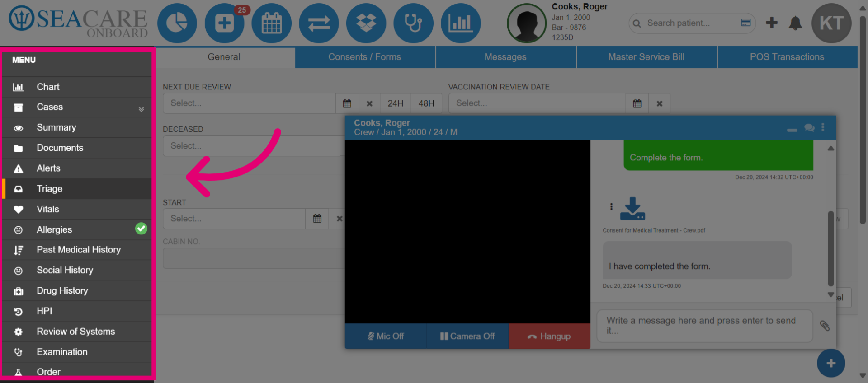This screenshot has width=868, height=383.
Task: Toggle the Mic Off button
Action: (x=386, y=336)
